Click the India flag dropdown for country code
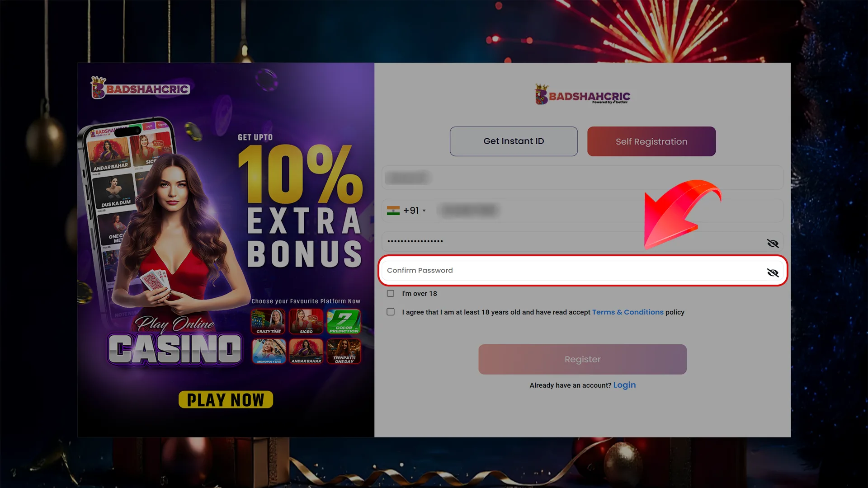The height and width of the screenshot is (488, 868). pyautogui.click(x=406, y=210)
